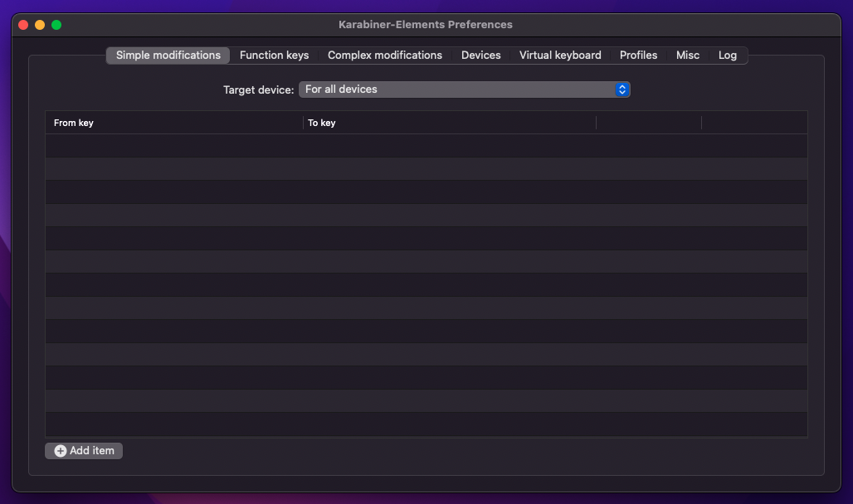Maximize the Karabiner-Elements Preferences window
Image resolution: width=853 pixels, height=504 pixels.
56,25
